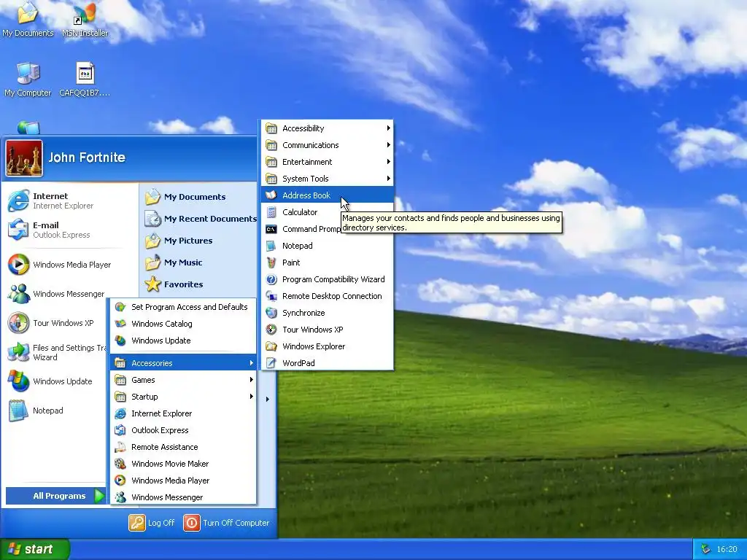This screenshot has width=747, height=560.
Task: Select Set Program Access and Defaults
Action: [x=183, y=307]
